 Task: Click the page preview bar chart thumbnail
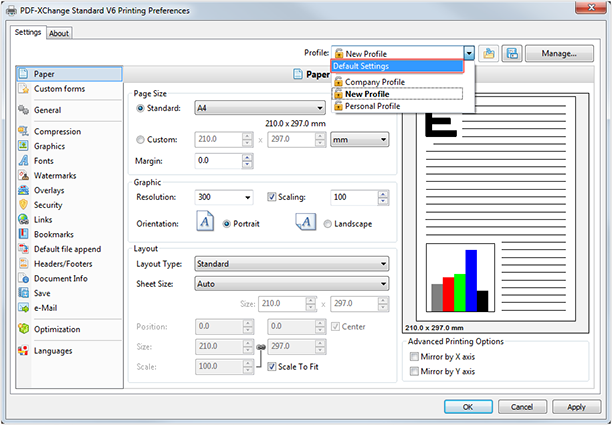(460, 278)
